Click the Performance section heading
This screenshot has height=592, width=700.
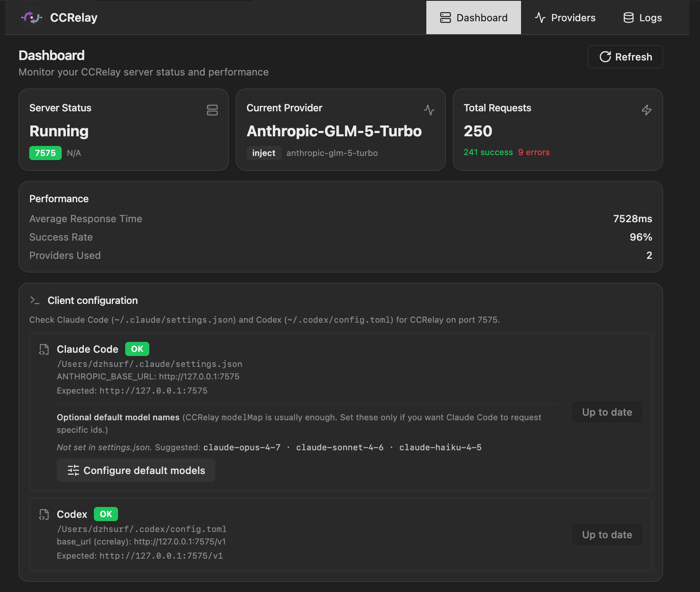click(x=59, y=199)
